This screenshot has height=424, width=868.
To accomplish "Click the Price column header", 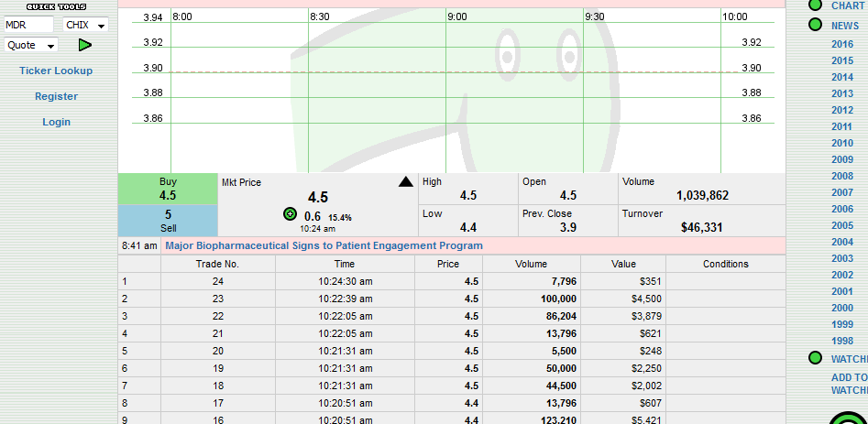I will [448, 265].
